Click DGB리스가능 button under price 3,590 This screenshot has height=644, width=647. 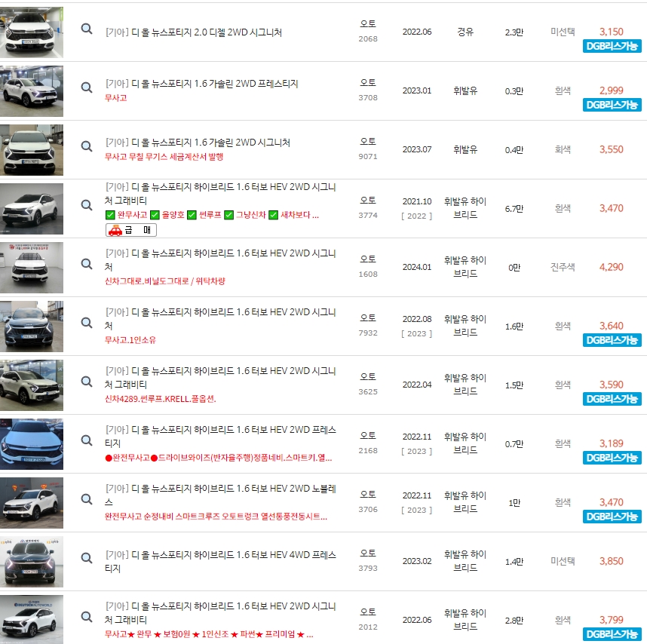point(612,399)
